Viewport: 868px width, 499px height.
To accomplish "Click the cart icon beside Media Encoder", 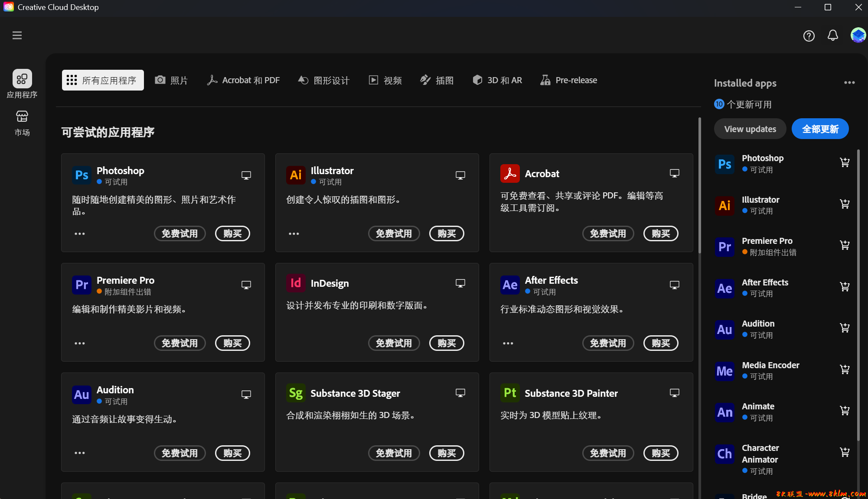I will (x=845, y=369).
